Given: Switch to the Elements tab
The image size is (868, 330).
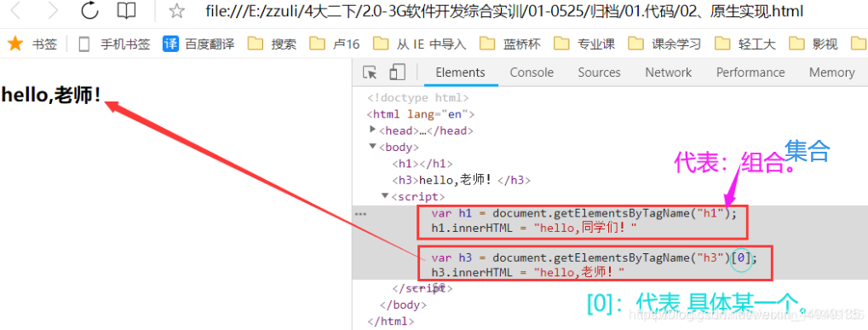Looking at the screenshot, I should click(x=461, y=72).
